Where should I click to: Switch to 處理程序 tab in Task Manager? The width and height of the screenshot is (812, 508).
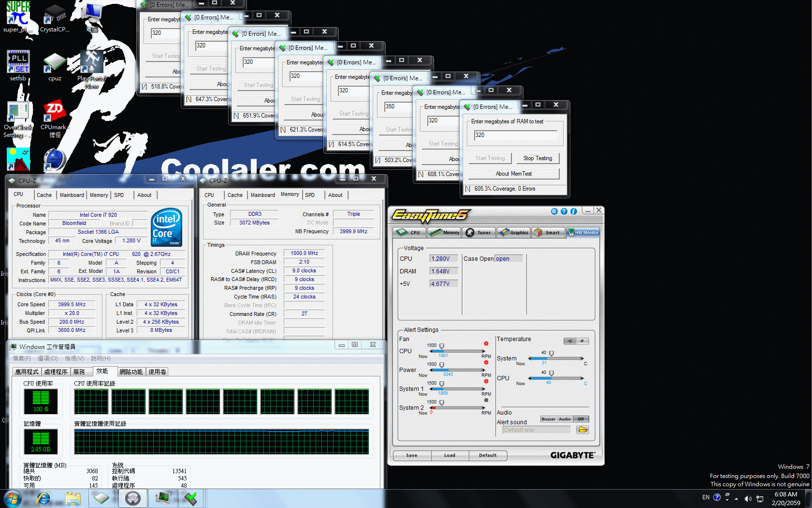point(56,372)
